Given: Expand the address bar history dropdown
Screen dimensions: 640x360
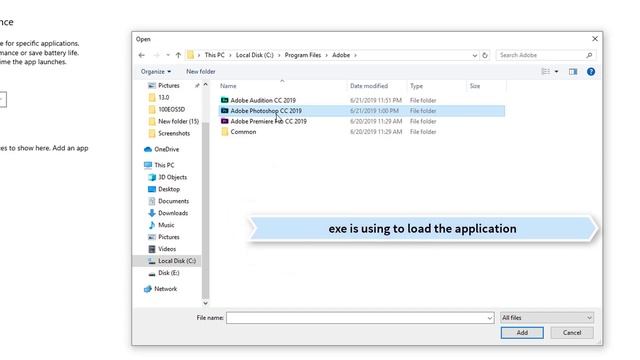Looking at the screenshot, I should pos(474,55).
